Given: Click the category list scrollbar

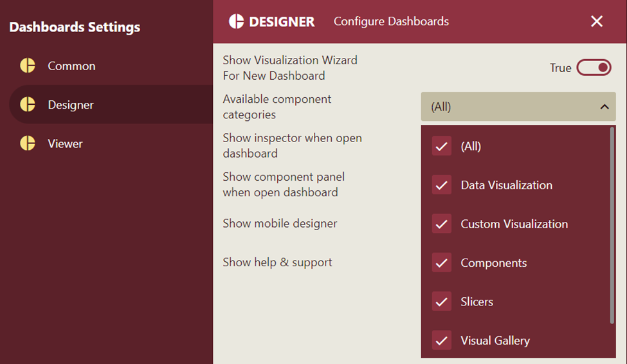Looking at the screenshot, I should click(x=612, y=225).
